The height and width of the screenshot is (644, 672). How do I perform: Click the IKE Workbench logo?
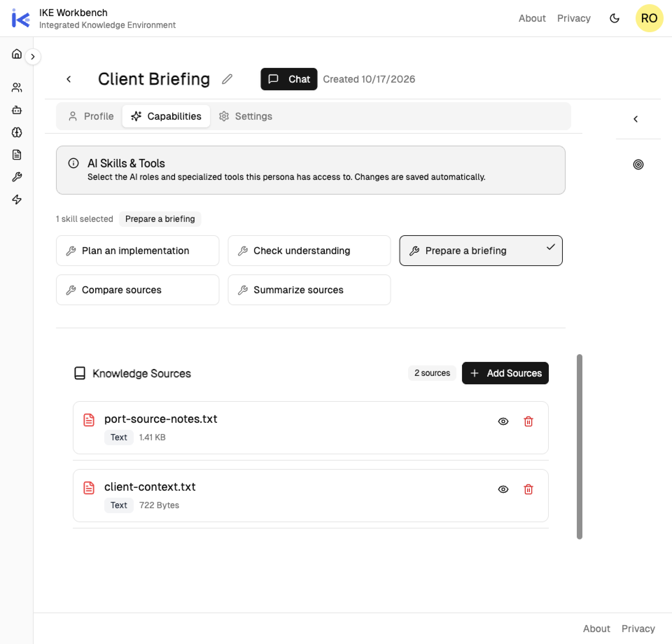21,18
